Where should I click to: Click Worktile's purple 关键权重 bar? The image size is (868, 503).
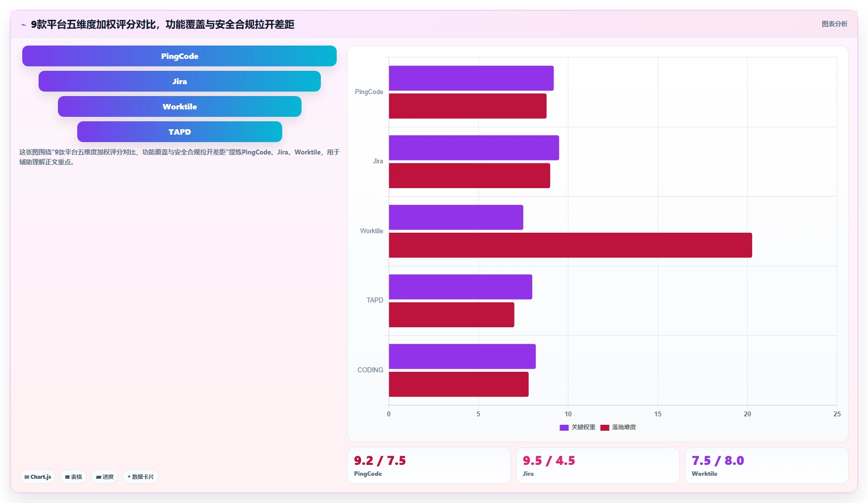click(456, 217)
